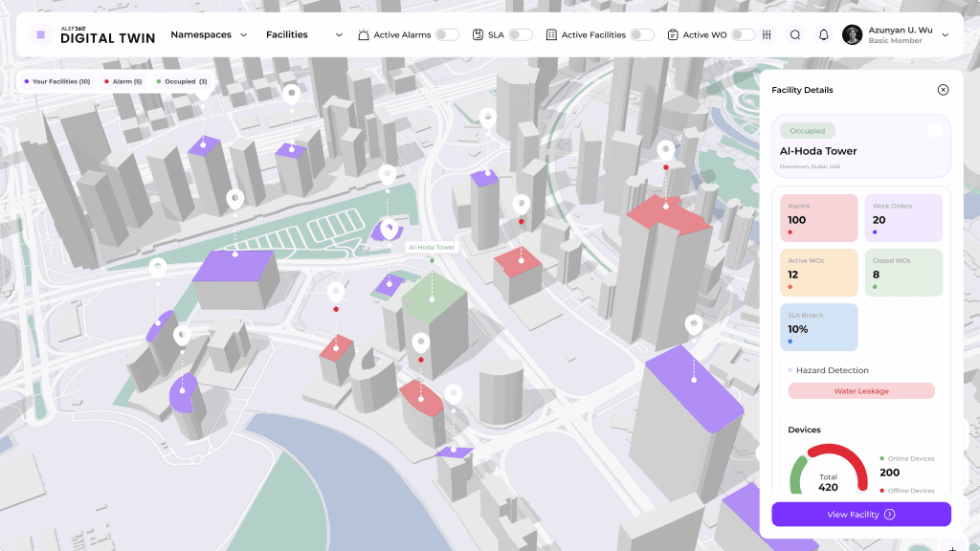Screen dimensions: 980x551
Task: Select the Alarm (5) legend filter
Action: [x=122, y=82]
